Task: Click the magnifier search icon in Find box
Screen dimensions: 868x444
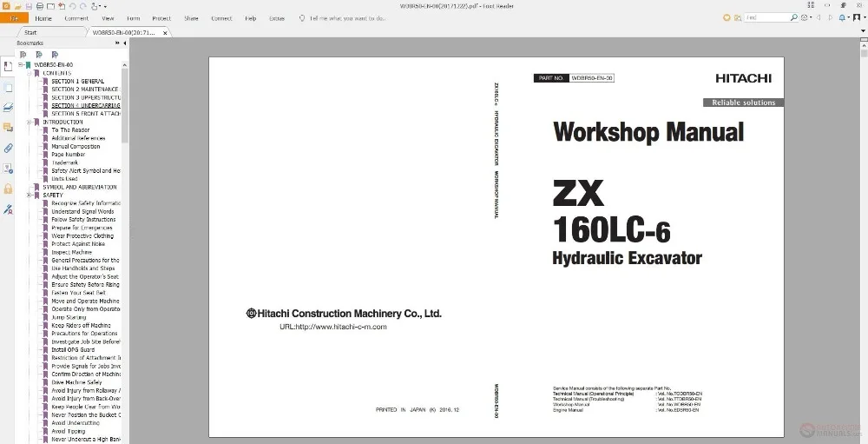Action: (x=792, y=17)
